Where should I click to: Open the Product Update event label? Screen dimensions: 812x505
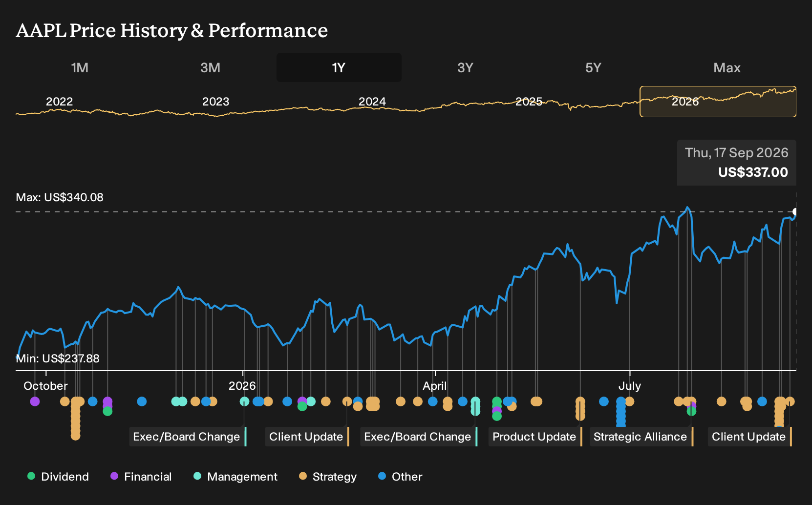coord(535,437)
